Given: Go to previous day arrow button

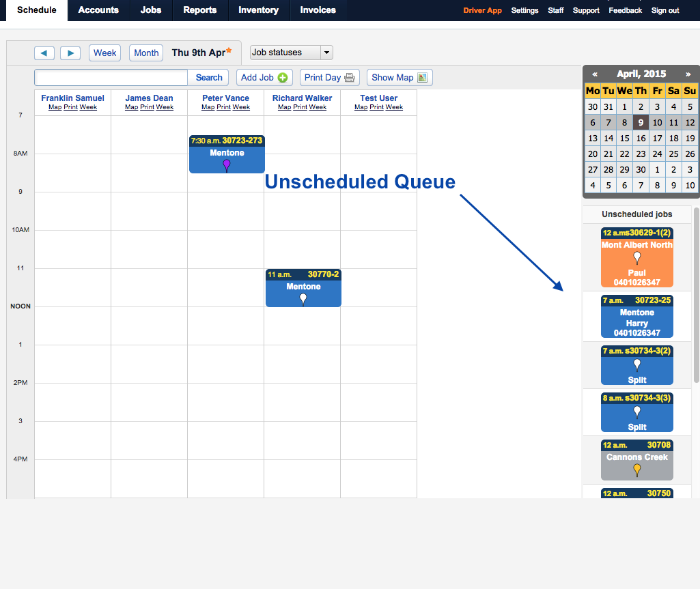Looking at the screenshot, I should tap(44, 53).
